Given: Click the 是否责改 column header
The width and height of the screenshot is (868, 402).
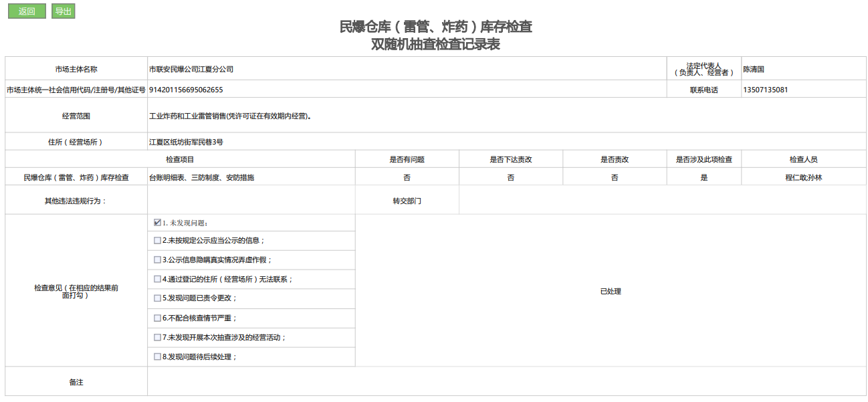Looking at the screenshot, I should coord(615,160).
